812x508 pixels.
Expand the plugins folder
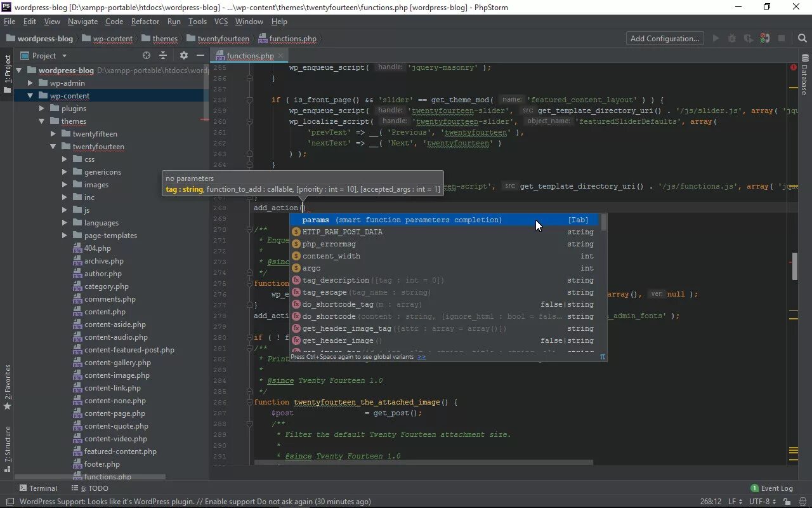click(41, 109)
